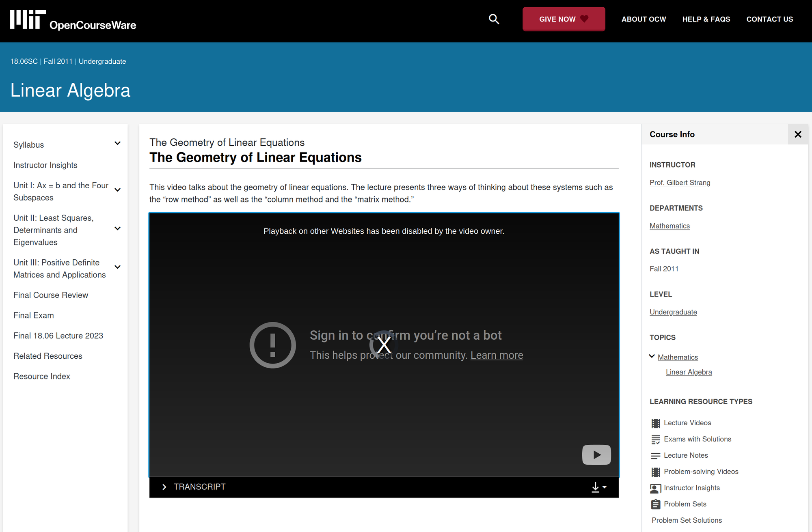Open Mathematics department link
The height and width of the screenshot is (532, 812).
669,226
